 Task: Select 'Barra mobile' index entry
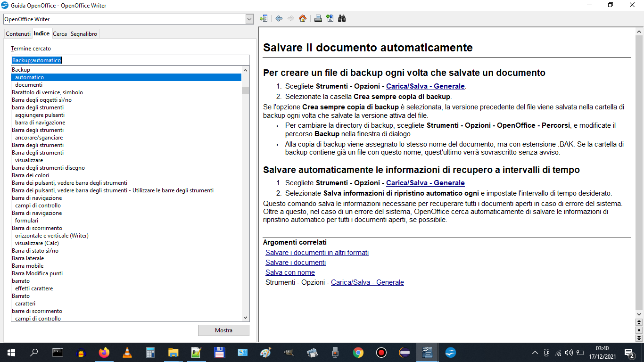(x=126, y=266)
